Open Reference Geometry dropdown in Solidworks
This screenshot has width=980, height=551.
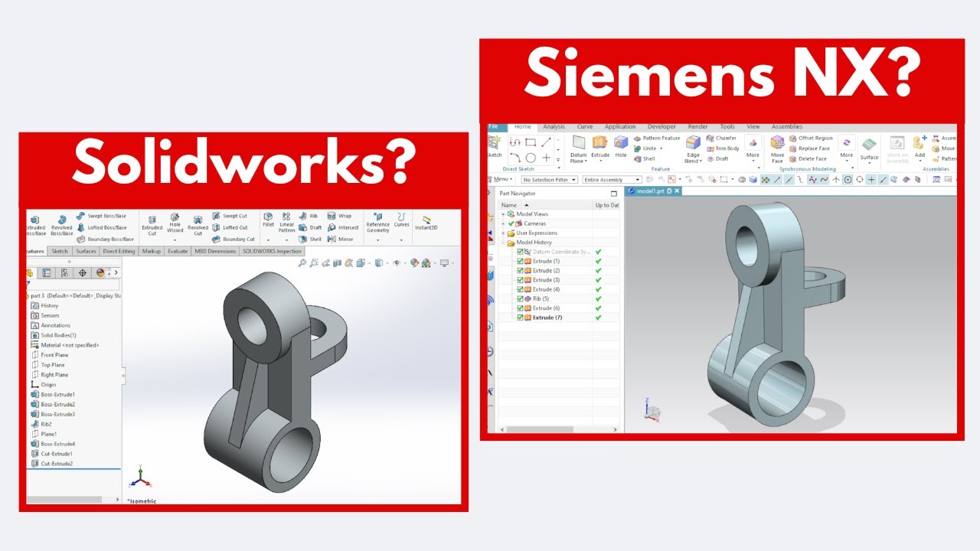[377, 240]
